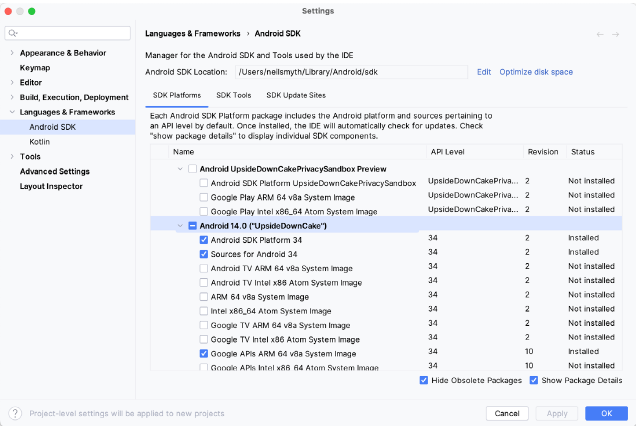Switch to SDK Tools tab
This screenshot has width=636, height=426.
coord(233,95)
